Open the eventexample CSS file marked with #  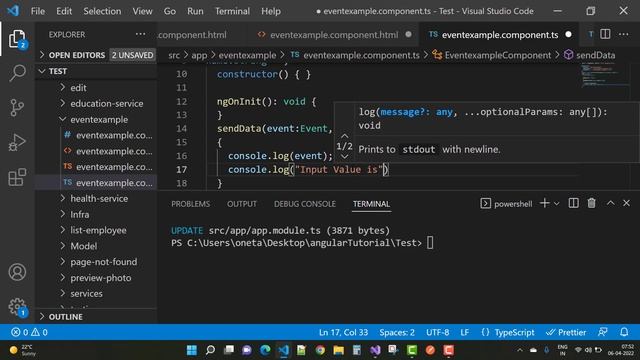(96, 135)
